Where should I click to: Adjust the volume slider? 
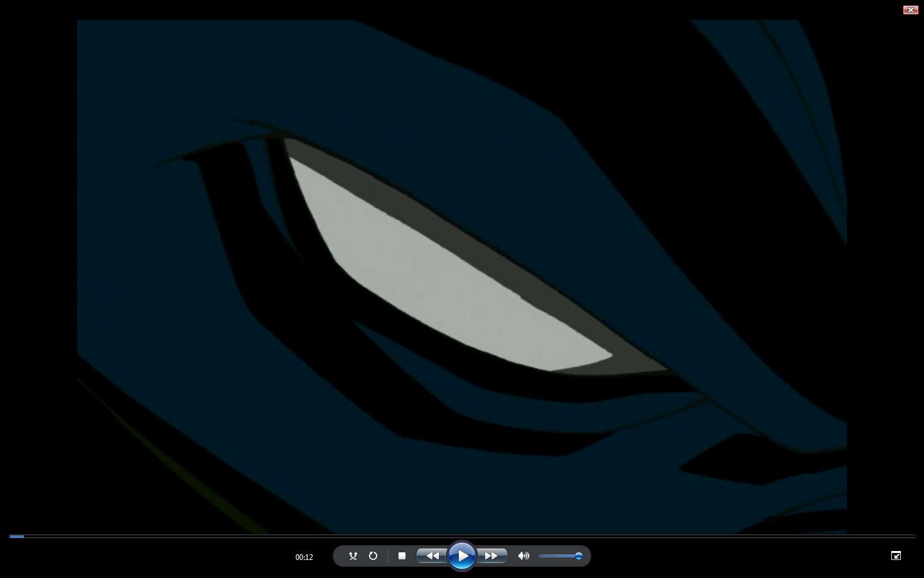560,556
